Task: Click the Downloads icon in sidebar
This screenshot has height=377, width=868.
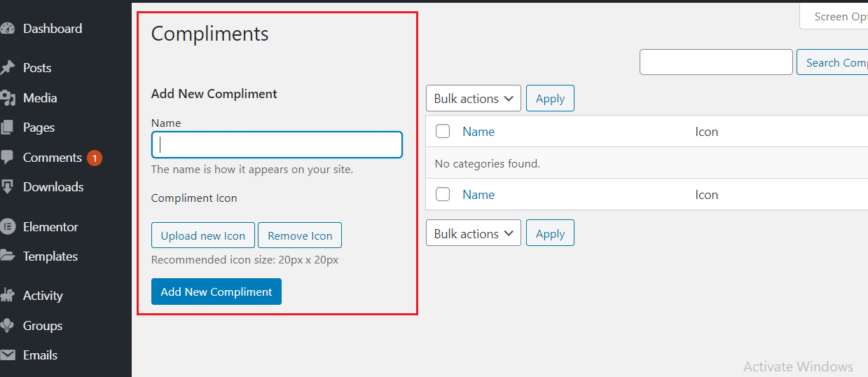Action: (x=7, y=187)
